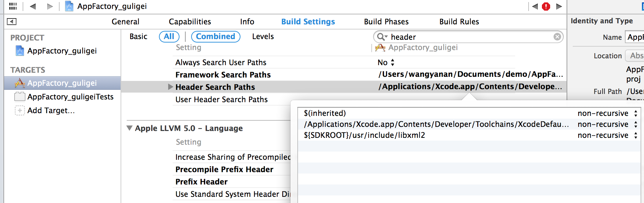Viewport: 644px width, 203px height.
Task: Change recursion for $(inherited) entry
Action: 607,113
